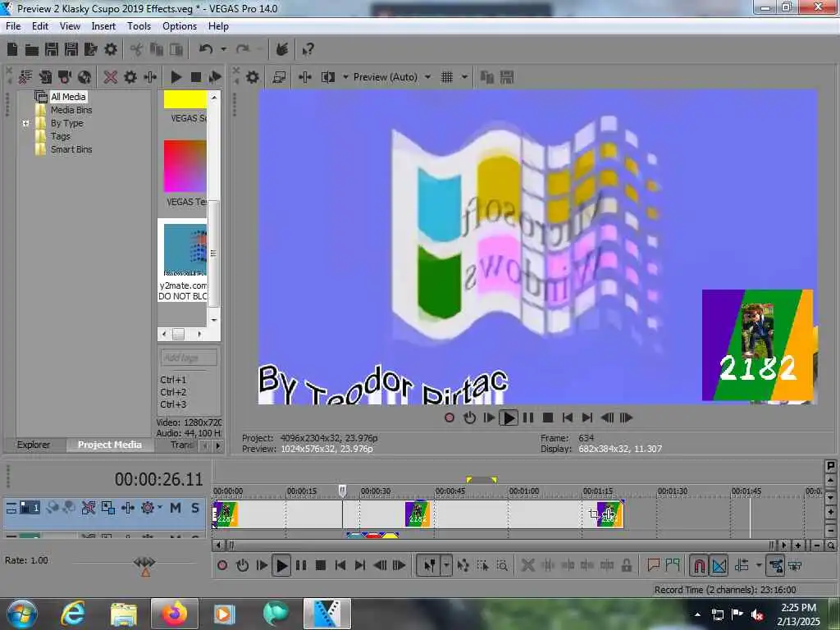This screenshot has width=840, height=630.
Task: Click Play in the timeline transport bar
Action: point(281,565)
